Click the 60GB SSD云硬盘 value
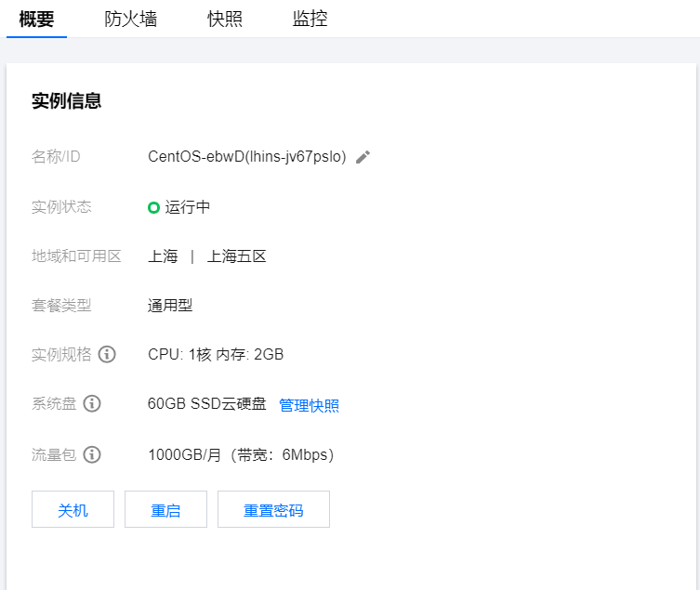The width and height of the screenshot is (700, 590). pyautogui.click(x=206, y=403)
